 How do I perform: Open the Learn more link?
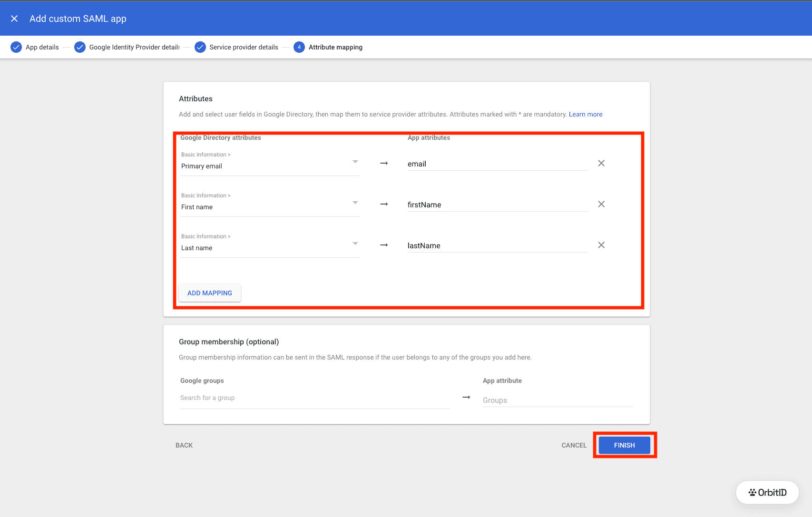pos(586,114)
